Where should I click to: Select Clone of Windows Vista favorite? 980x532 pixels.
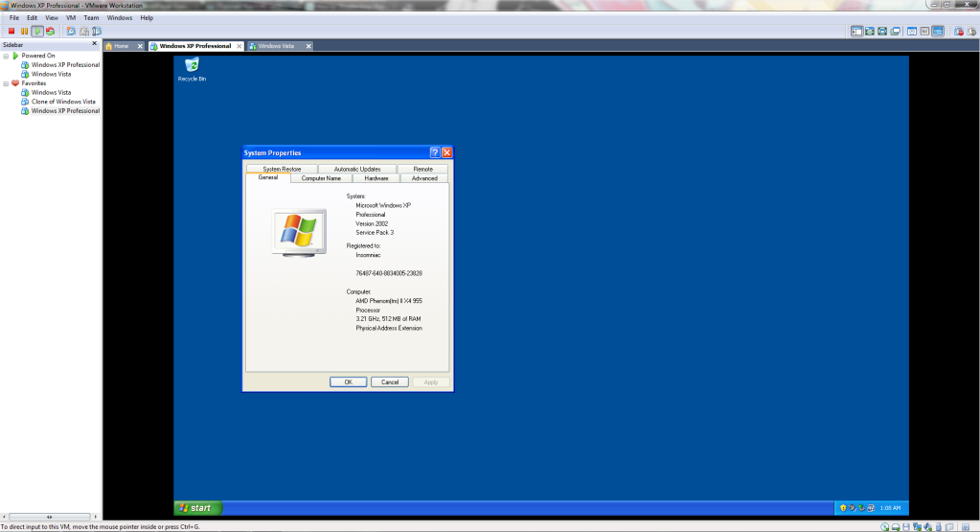coord(58,102)
